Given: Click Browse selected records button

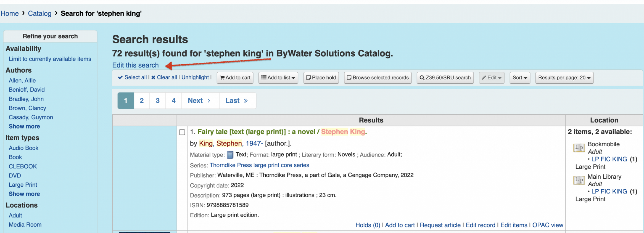Looking at the screenshot, I should [378, 78].
